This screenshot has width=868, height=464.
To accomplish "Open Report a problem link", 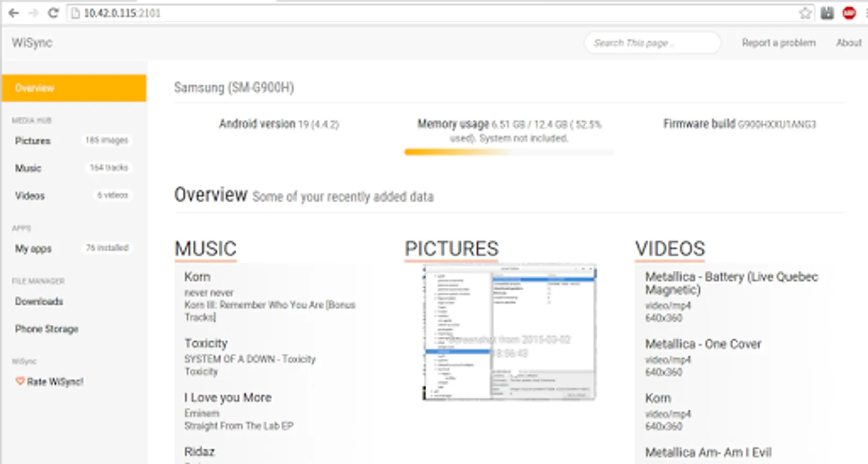I will [779, 43].
